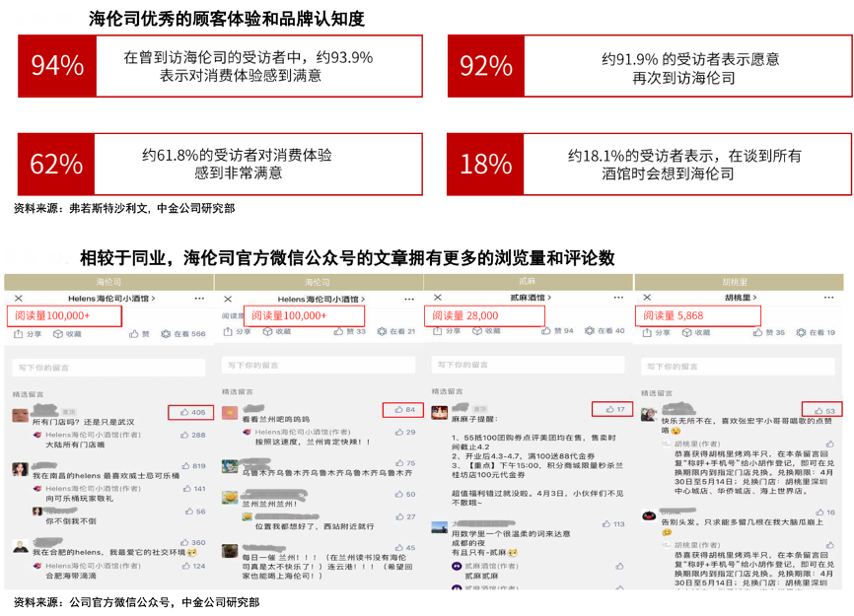Screen dimensions: 854x616
Task: Like the comment with 819 likes
Action: click(185, 465)
